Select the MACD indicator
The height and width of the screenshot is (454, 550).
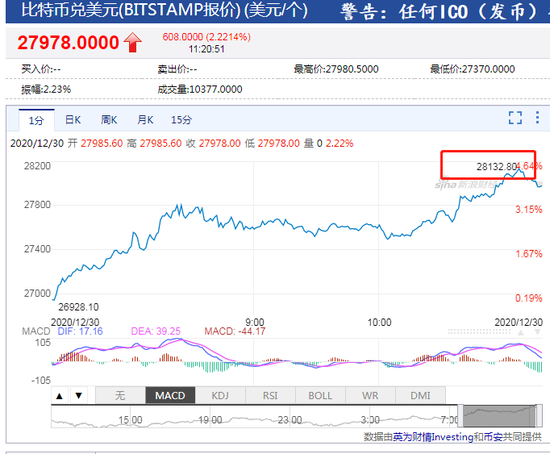(170, 396)
